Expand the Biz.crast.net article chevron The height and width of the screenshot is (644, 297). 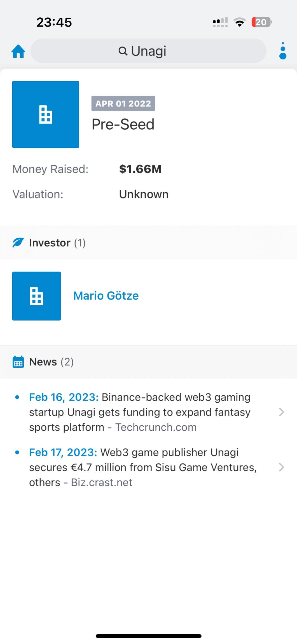[282, 467]
